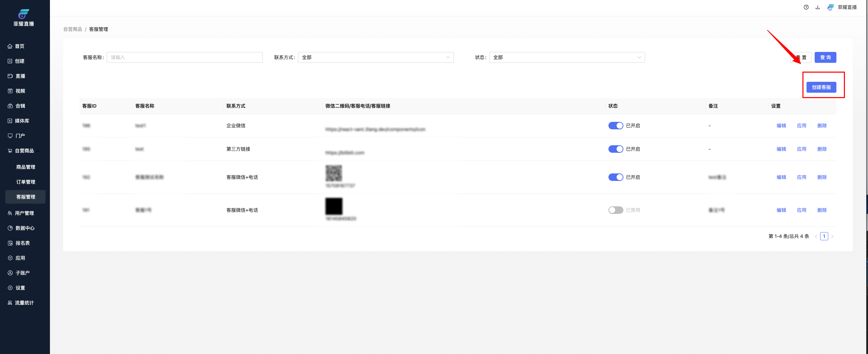The height and width of the screenshot is (354, 868).
Task: Enable the 已禁用 status toggle
Action: click(615, 210)
